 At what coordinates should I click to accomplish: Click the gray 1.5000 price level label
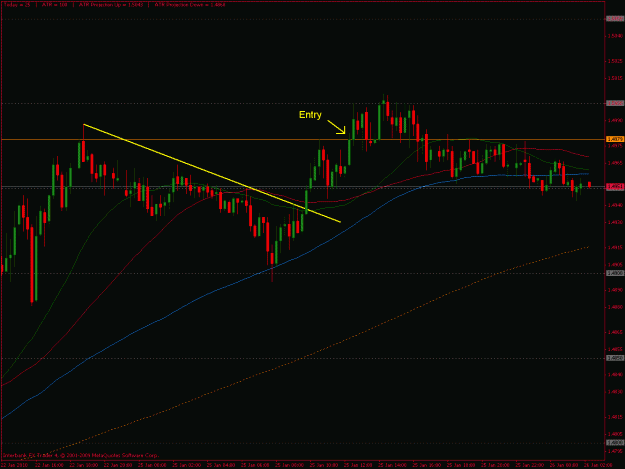(x=615, y=103)
